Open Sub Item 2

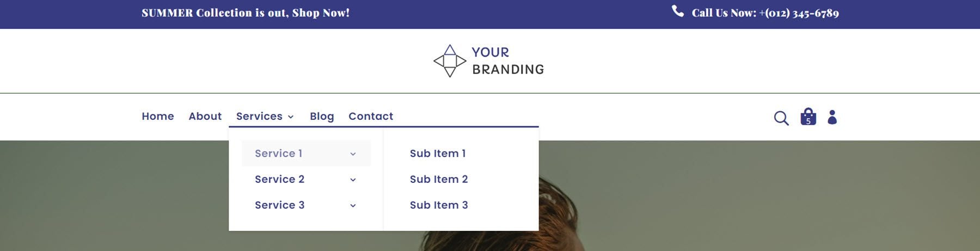coord(439,179)
